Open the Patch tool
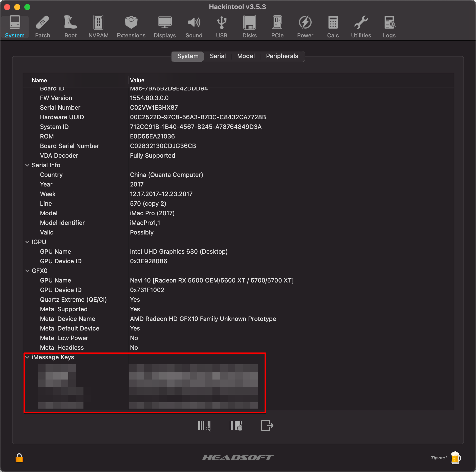Viewport: 476px width, 472px height. [42, 27]
